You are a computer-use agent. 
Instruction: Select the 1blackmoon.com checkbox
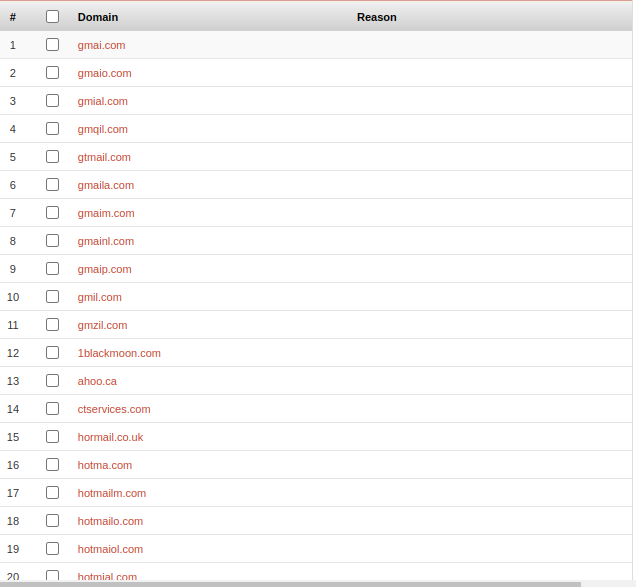[x=52, y=353]
